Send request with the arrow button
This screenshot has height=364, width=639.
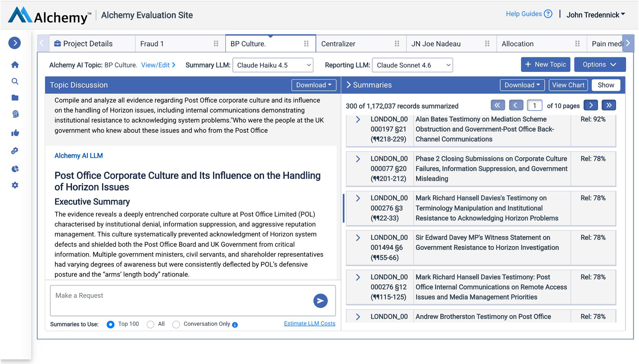[320, 301]
